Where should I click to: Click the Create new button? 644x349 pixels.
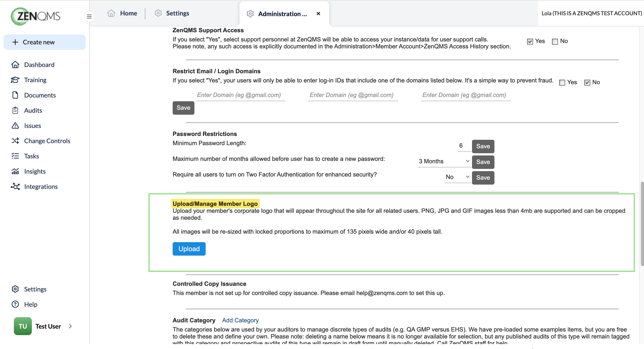pyautogui.click(x=44, y=42)
